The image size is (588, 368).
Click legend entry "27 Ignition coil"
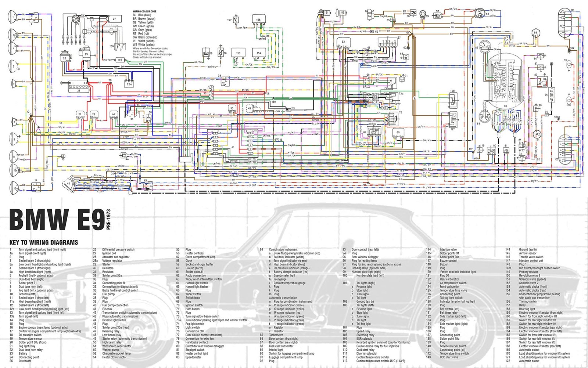point(104,253)
